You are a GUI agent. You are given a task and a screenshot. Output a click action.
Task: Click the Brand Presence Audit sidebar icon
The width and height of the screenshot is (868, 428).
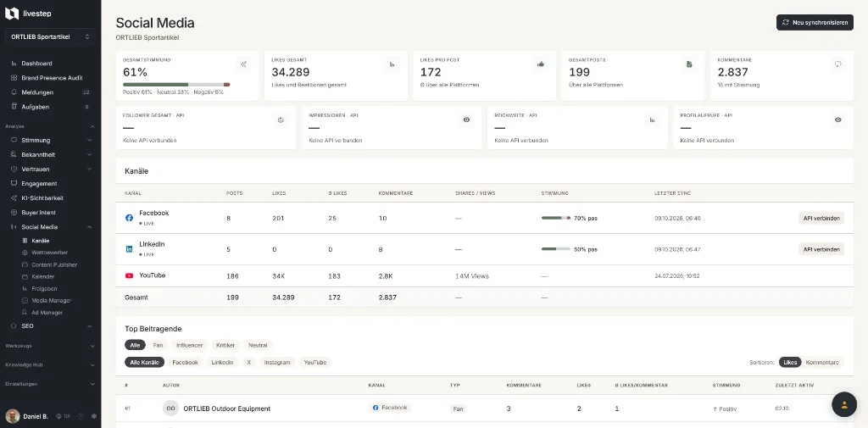(14, 78)
